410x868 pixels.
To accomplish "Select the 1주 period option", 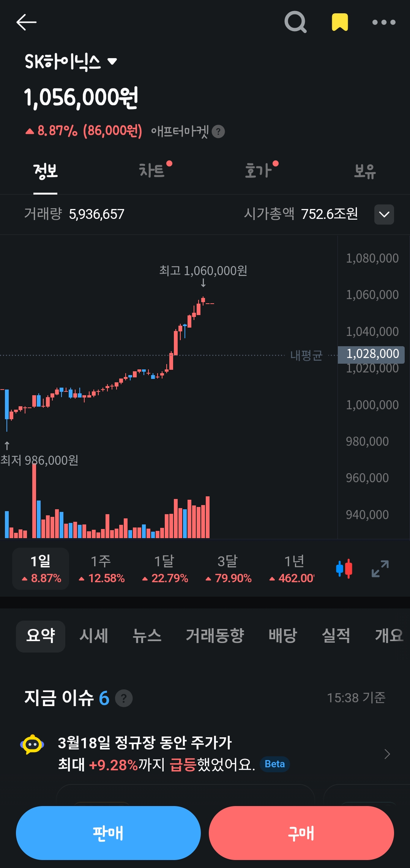I will [101, 569].
